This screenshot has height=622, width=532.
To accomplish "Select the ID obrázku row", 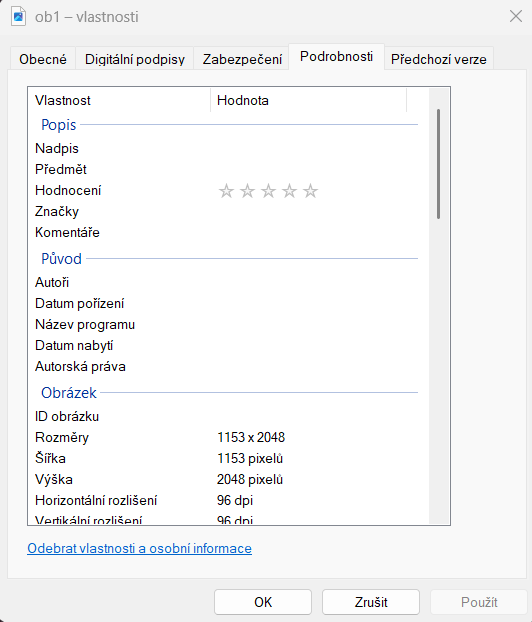I will coord(223,417).
